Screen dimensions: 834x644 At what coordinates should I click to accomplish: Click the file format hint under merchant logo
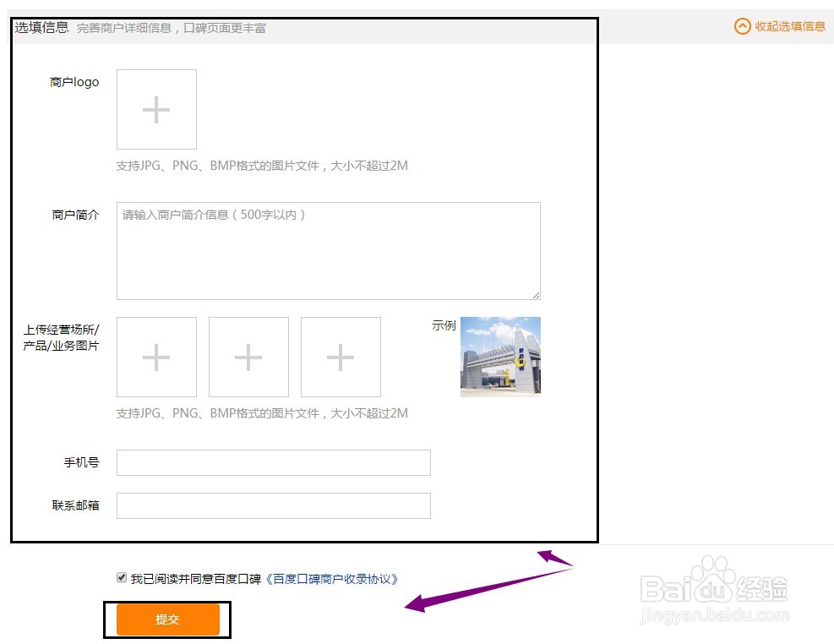point(262,166)
